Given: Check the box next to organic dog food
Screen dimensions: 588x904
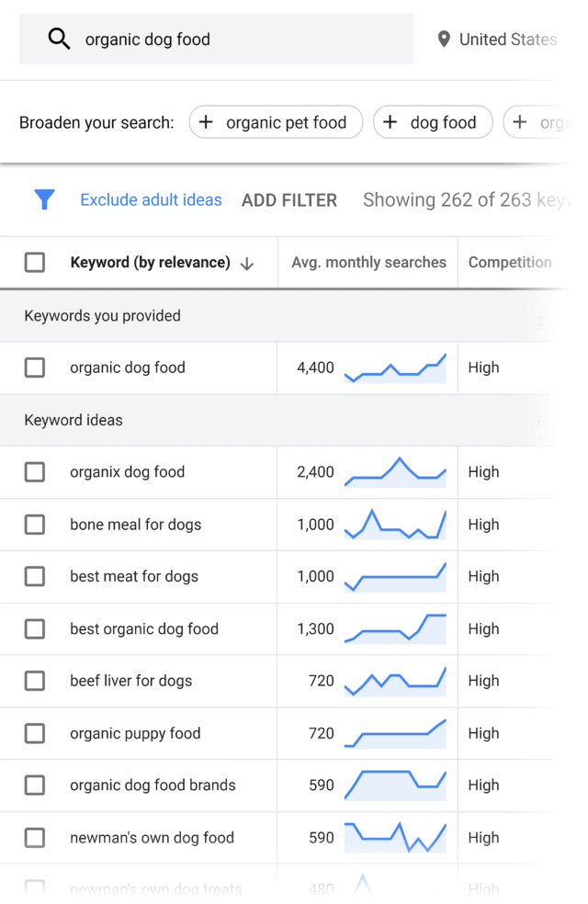Looking at the screenshot, I should coord(34,367).
